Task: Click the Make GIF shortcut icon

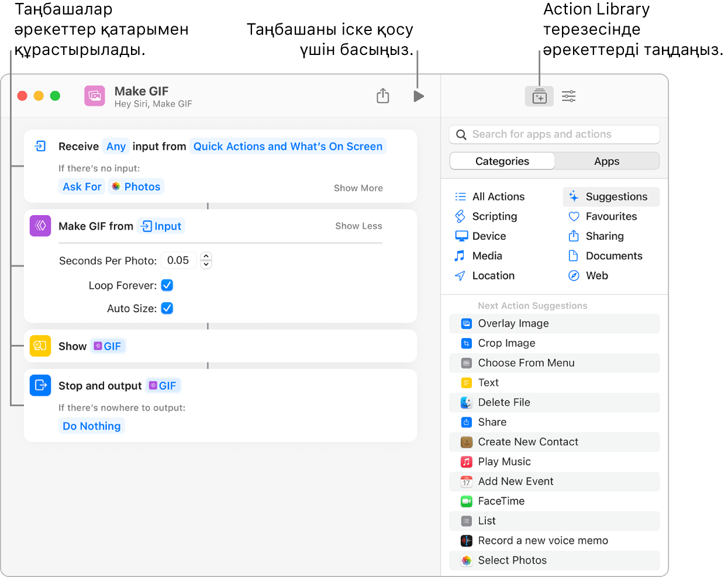Action: click(95, 96)
